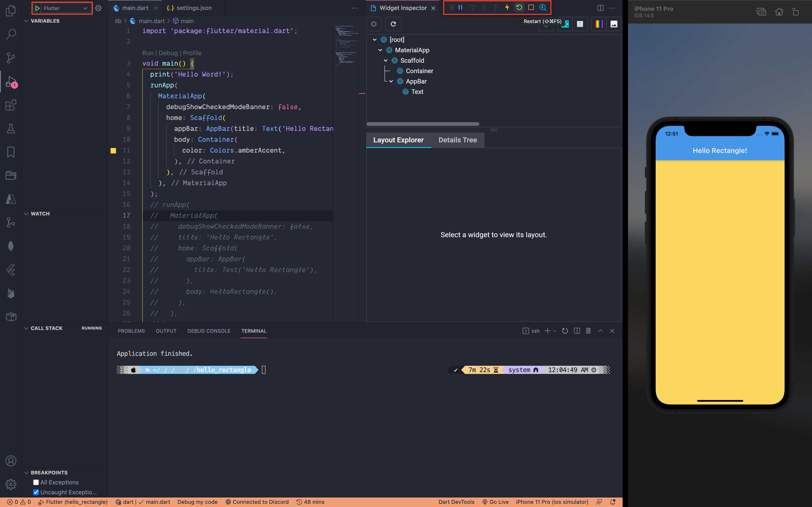Switch to the Details Tree tab

pyautogui.click(x=458, y=140)
